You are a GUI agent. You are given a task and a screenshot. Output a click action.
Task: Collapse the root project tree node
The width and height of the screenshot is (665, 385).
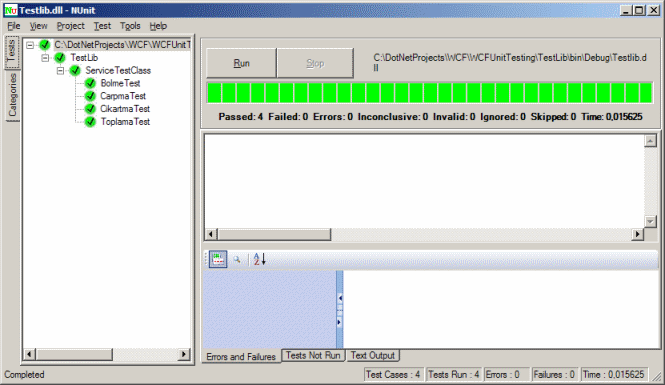(x=30, y=45)
